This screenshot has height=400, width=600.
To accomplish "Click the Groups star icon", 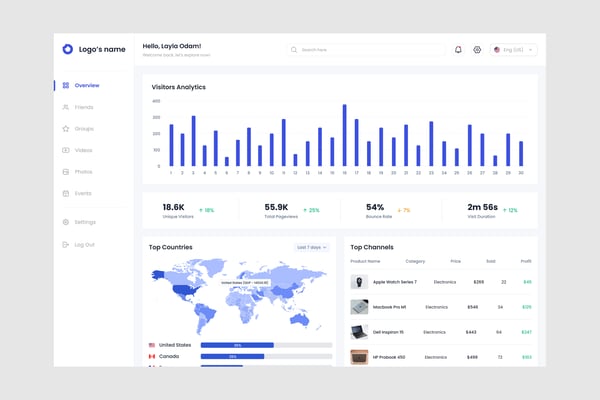I will 66,129.
